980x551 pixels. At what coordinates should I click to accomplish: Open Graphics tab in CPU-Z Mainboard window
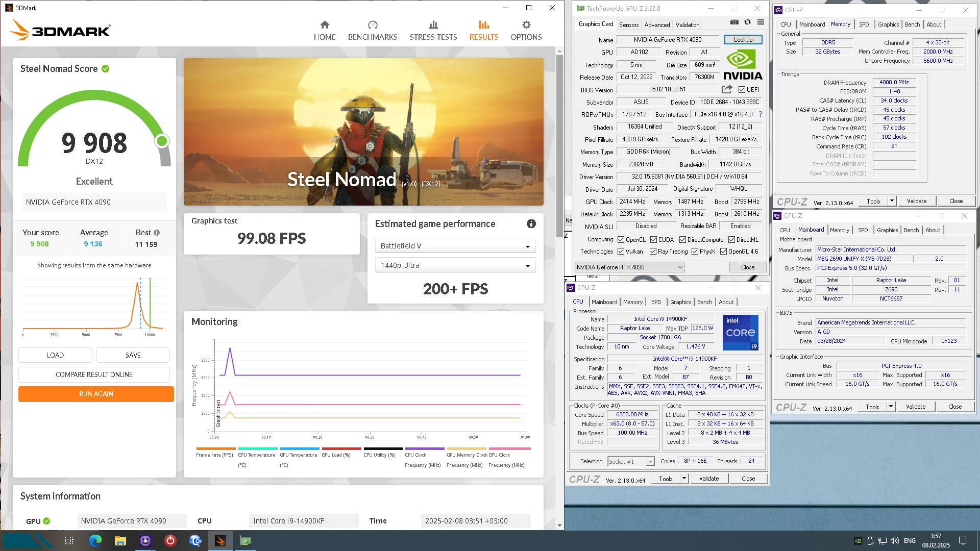(x=887, y=230)
